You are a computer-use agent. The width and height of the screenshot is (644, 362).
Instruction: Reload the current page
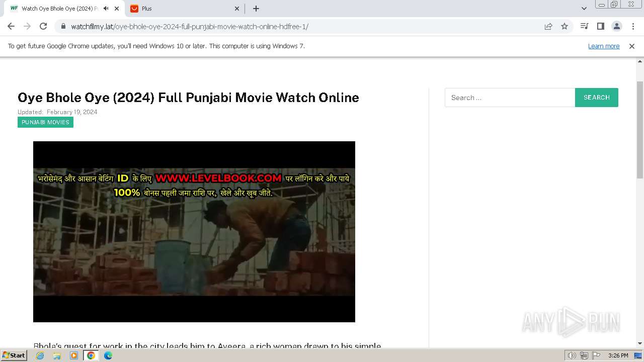coord(43,26)
